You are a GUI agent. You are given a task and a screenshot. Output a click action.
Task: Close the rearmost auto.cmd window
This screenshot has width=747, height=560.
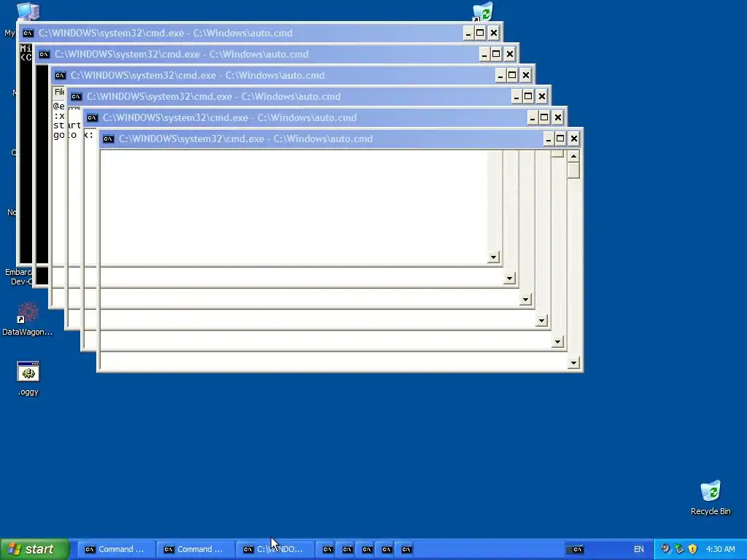[x=494, y=33]
